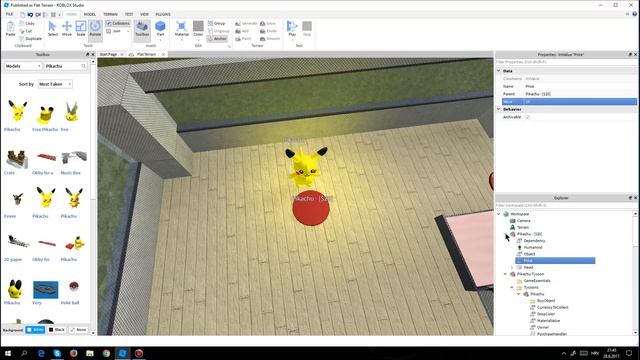This screenshot has width=640, height=360.
Task: Select GameEssentials folder in Explorer
Action: click(x=537, y=281)
